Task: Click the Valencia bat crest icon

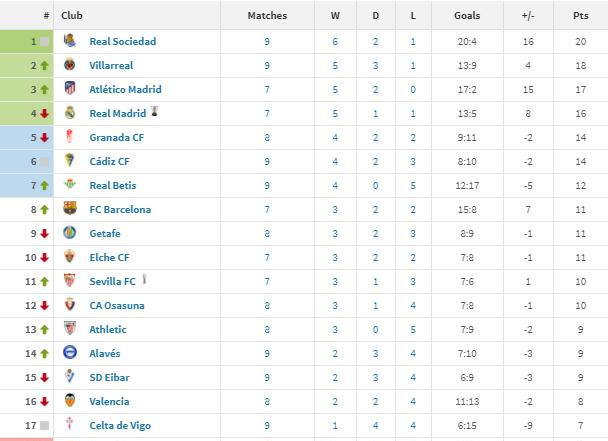Action: pos(70,400)
